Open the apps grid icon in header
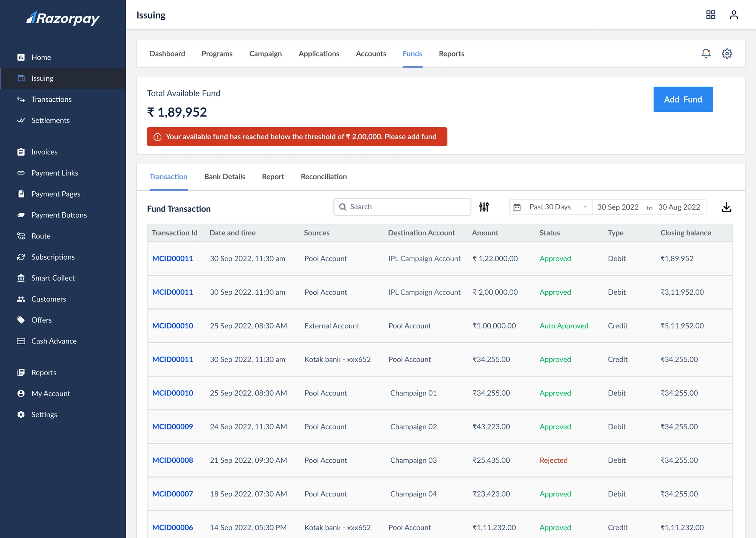Image resolution: width=756 pixels, height=538 pixels. pos(711,15)
